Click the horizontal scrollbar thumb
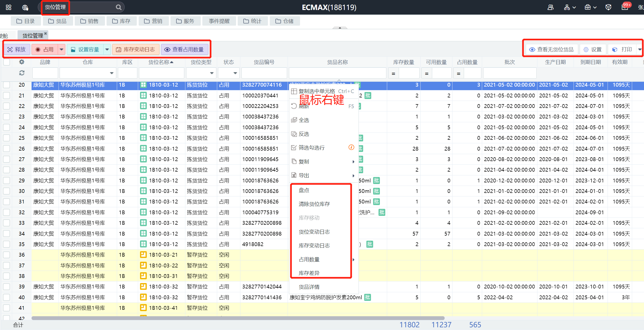Viewport: 644px width, 330px height. tap(238, 318)
